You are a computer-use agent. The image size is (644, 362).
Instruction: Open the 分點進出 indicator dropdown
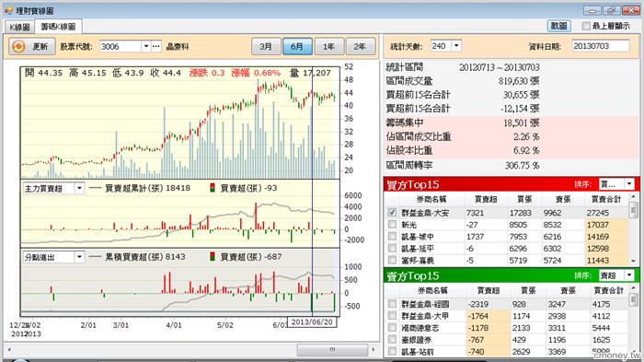pyautogui.click(x=79, y=257)
